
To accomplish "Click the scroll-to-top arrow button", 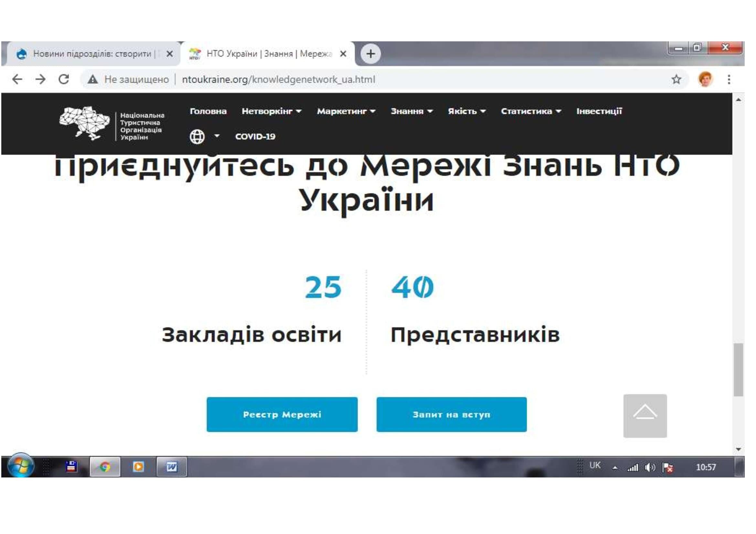I will [645, 416].
